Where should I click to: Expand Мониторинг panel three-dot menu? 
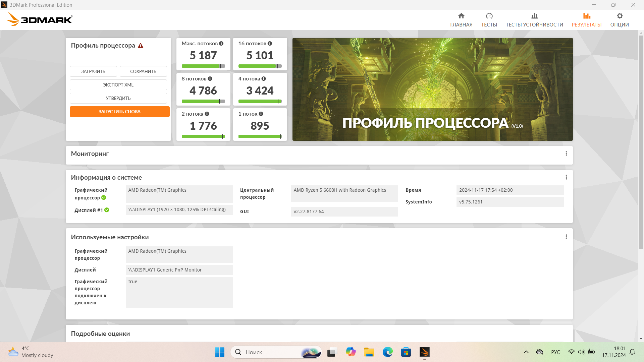click(x=566, y=154)
